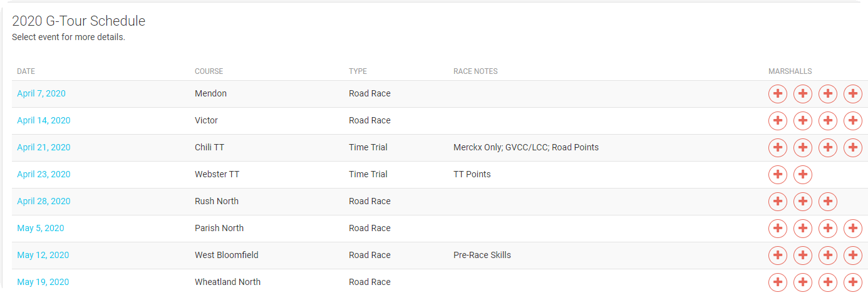The width and height of the screenshot is (868, 295).
Task: Add third marshal for Rush North race
Action: coord(828,202)
